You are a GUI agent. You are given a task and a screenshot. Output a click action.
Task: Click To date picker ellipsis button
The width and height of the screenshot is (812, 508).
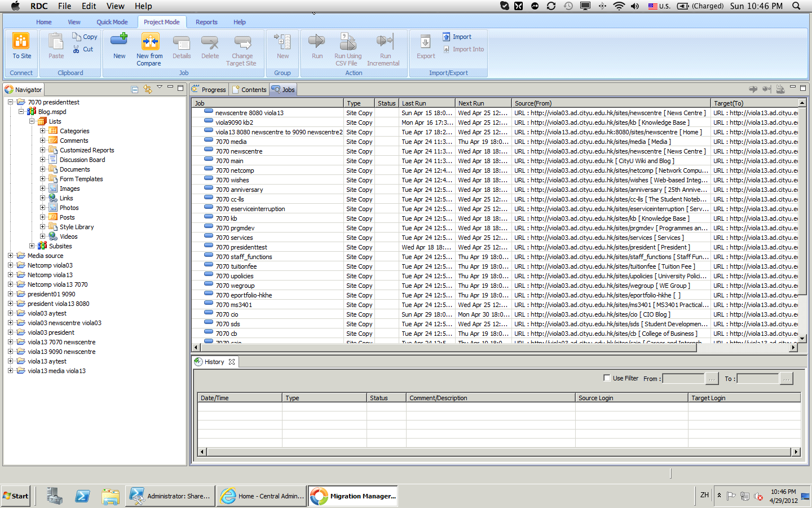(787, 378)
